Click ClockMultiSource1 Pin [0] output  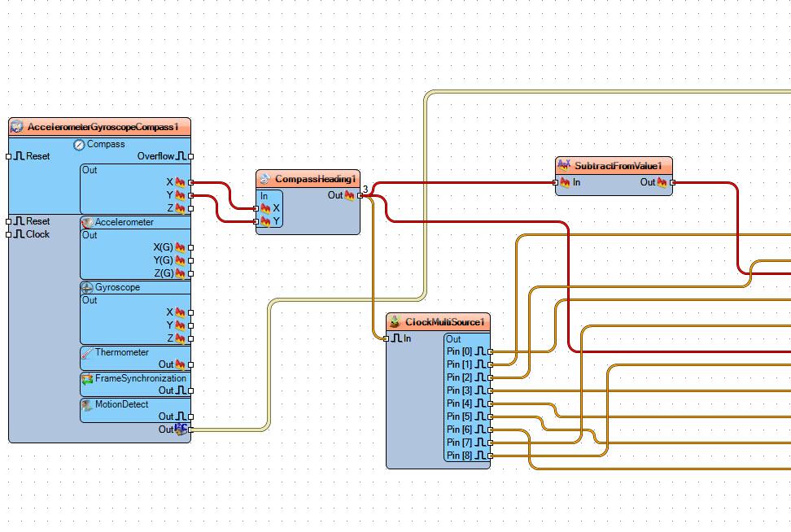pos(490,351)
